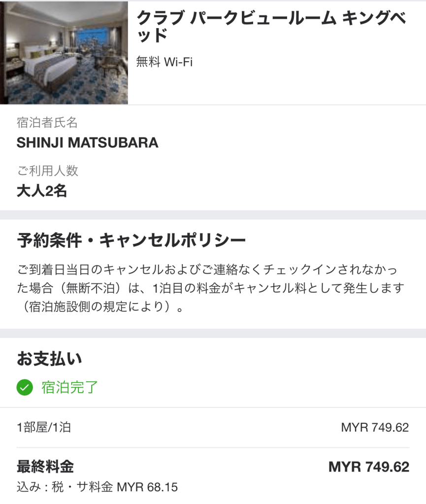Select the bold MYR 749.62 final total
Image resolution: width=426 pixels, height=504 pixels.
[369, 467]
